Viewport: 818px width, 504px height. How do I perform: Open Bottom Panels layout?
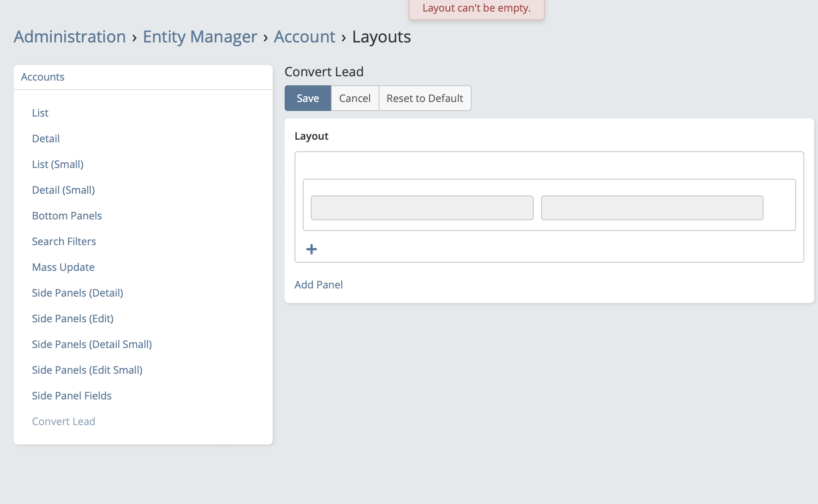tap(66, 216)
